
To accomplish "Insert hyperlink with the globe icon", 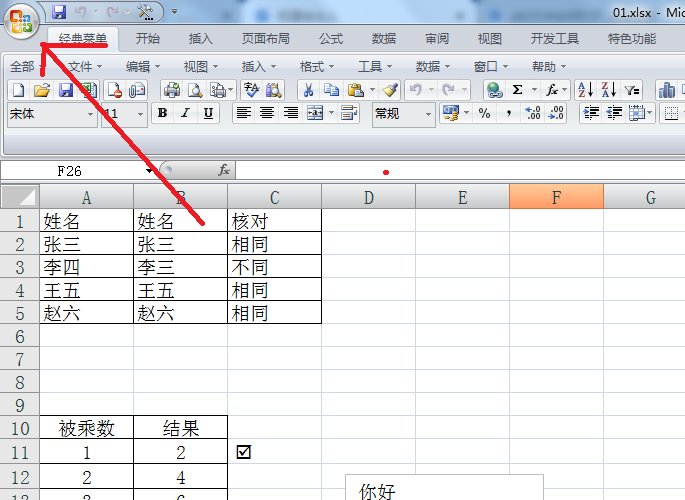I will [x=495, y=90].
